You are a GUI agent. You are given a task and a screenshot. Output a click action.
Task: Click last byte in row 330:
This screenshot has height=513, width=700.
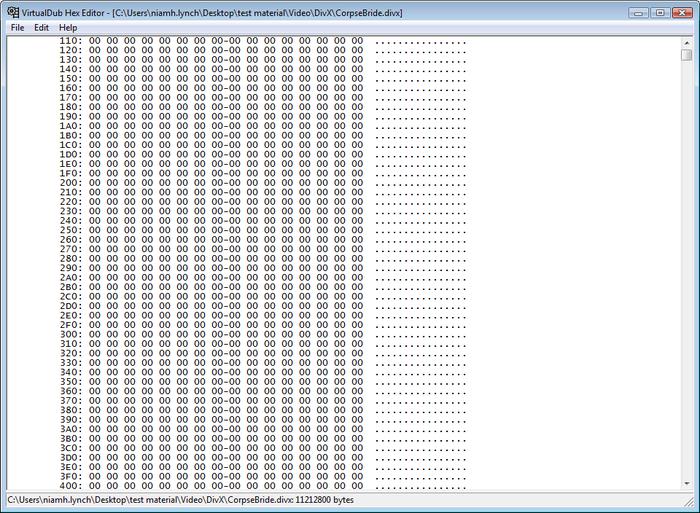pyautogui.click(x=357, y=363)
